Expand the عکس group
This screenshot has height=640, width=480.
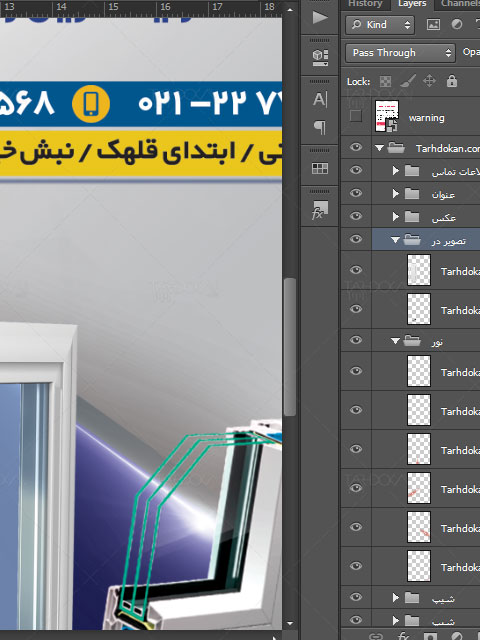(x=395, y=216)
